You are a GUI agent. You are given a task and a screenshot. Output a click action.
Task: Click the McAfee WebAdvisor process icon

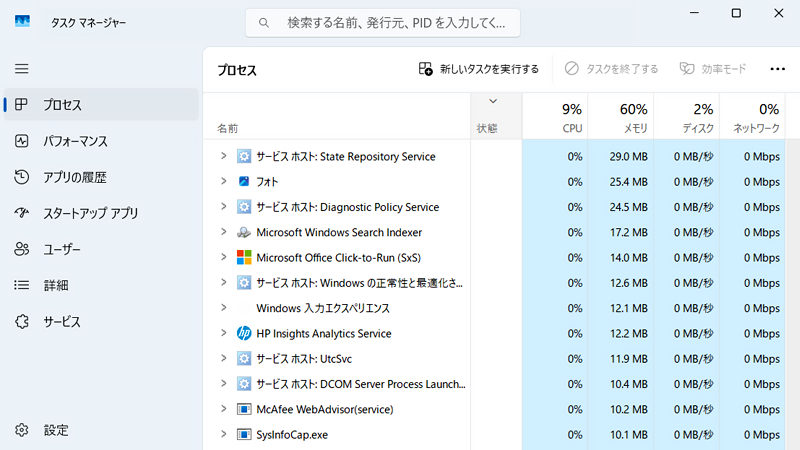point(244,409)
